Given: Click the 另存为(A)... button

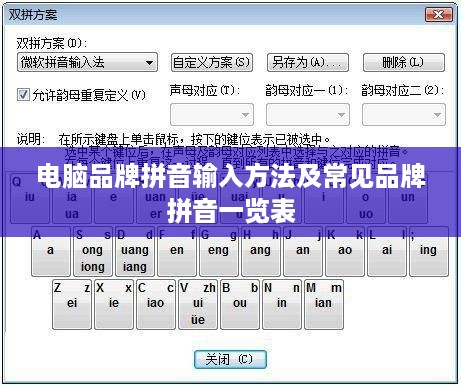Looking at the screenshot, I should (x=308, y=62).
